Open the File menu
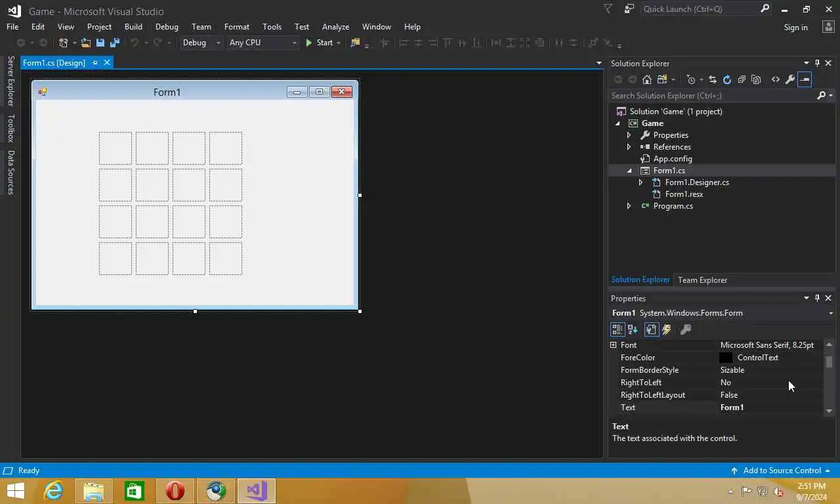840x504 pixels. pyautogui.click(x=12, y=27)
